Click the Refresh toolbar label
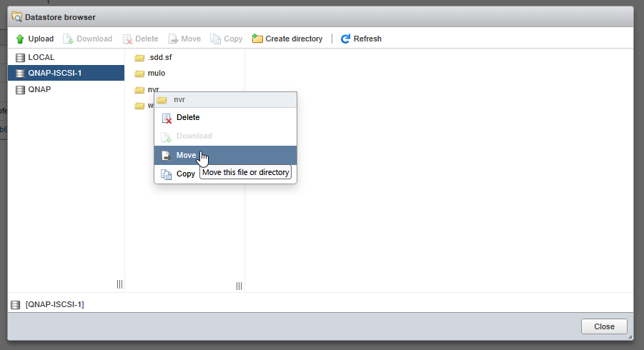This screenshot has width=644, height=350. [x=367, y=39]
